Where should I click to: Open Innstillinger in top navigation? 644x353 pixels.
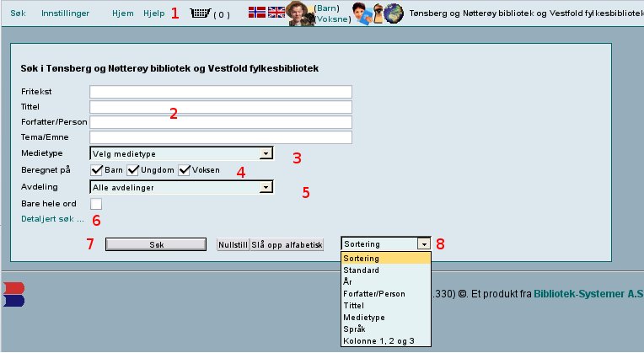pos(65,13)
